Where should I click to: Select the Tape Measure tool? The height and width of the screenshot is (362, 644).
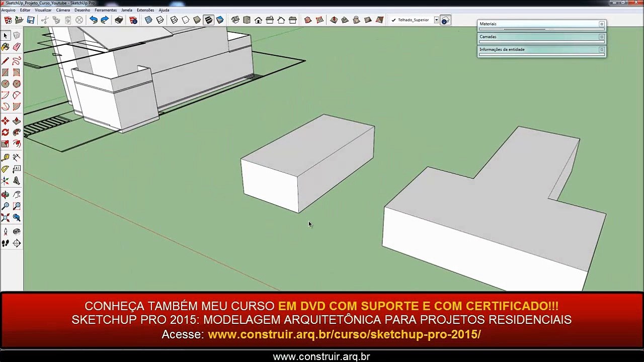(x=5, y=157)
